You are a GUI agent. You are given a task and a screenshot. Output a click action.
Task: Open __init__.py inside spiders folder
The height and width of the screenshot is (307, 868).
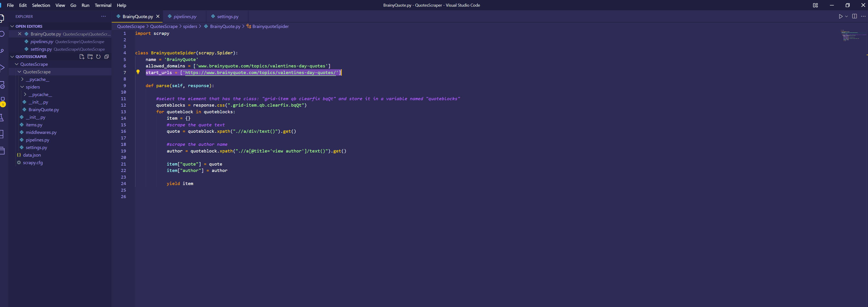pyautogui.click(x=38, y=102)
